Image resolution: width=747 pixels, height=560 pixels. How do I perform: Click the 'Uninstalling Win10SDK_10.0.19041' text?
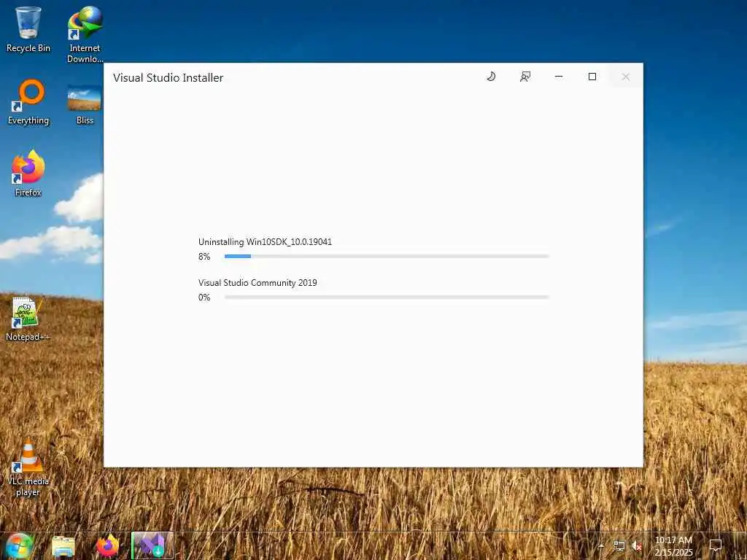(265, 242)
